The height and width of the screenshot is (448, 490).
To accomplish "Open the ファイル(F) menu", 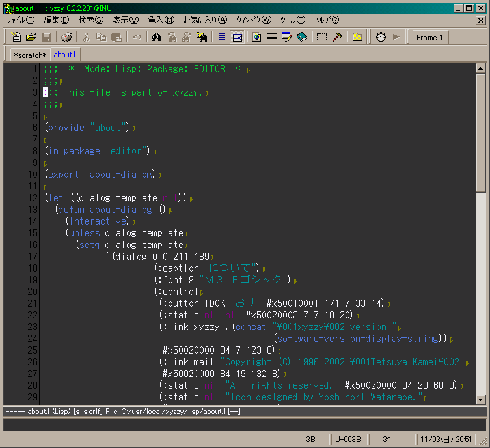I will (21, 20).
